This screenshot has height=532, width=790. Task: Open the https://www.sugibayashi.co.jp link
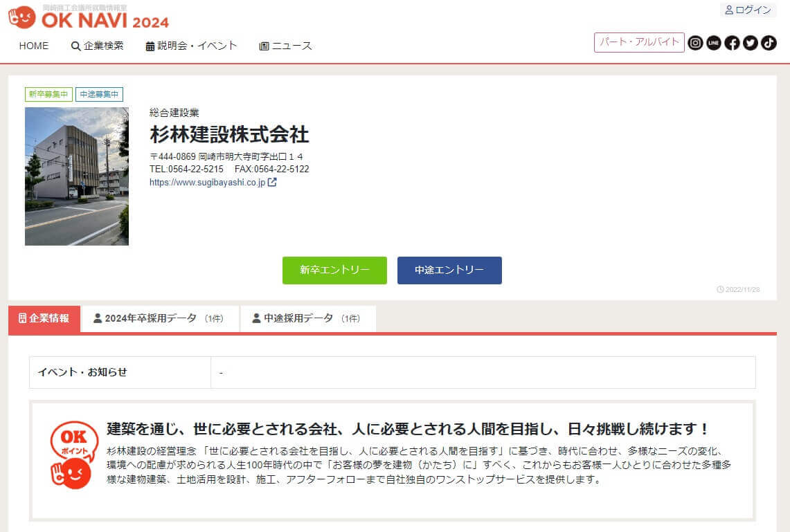208,183
